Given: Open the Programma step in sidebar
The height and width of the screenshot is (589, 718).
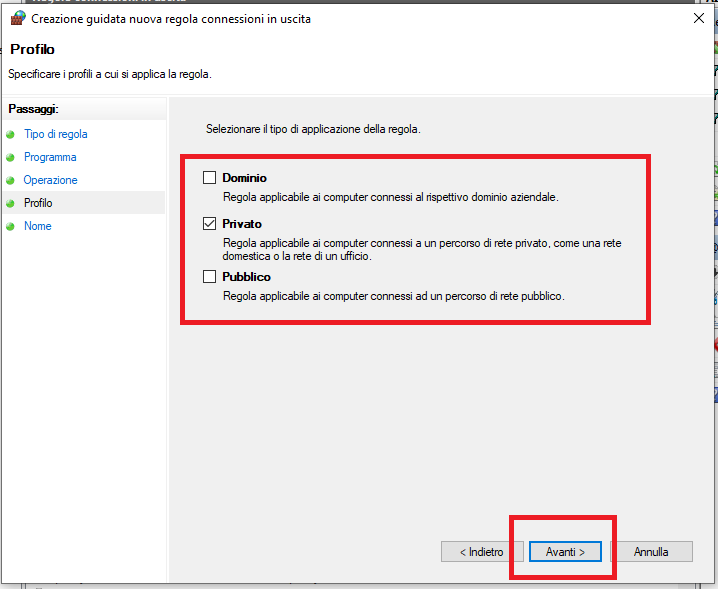Looking at the screenshot, I should [x=50, y=157].
